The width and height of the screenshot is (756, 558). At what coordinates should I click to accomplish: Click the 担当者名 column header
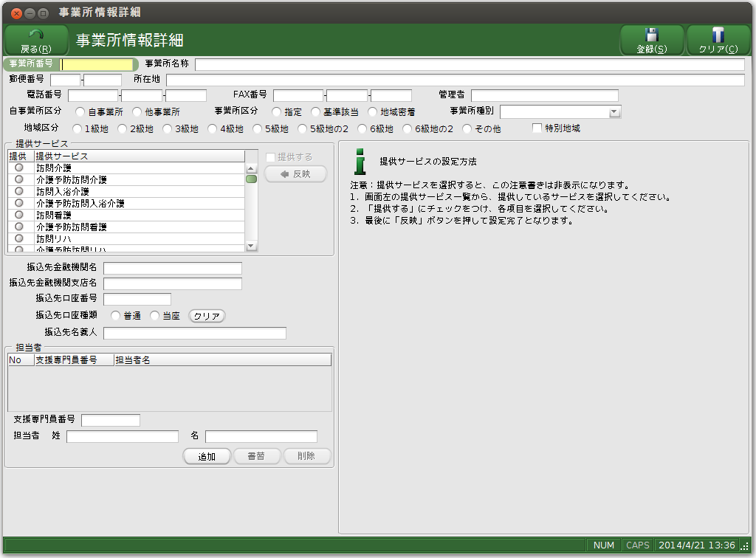coord(222,360)
